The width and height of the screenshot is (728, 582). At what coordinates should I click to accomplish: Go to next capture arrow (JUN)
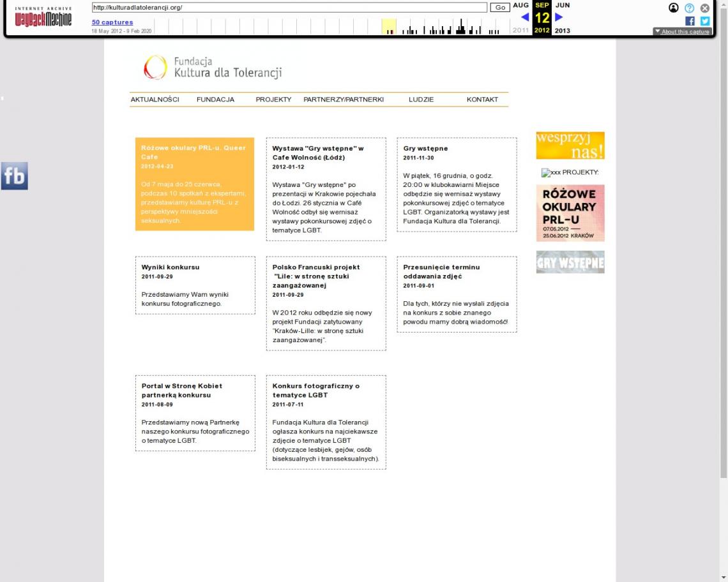(x=559, y=18)
